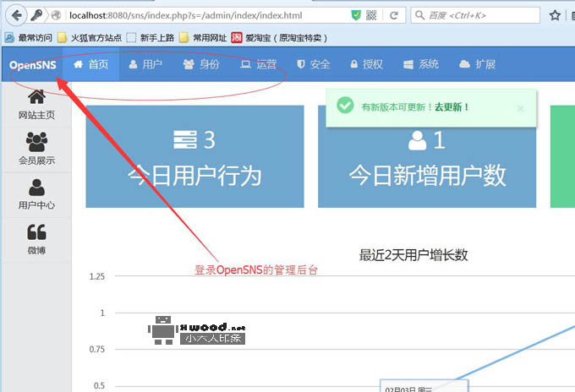Select the 首页 navigation tab
The image size is (575, 392).
point(91,64)
